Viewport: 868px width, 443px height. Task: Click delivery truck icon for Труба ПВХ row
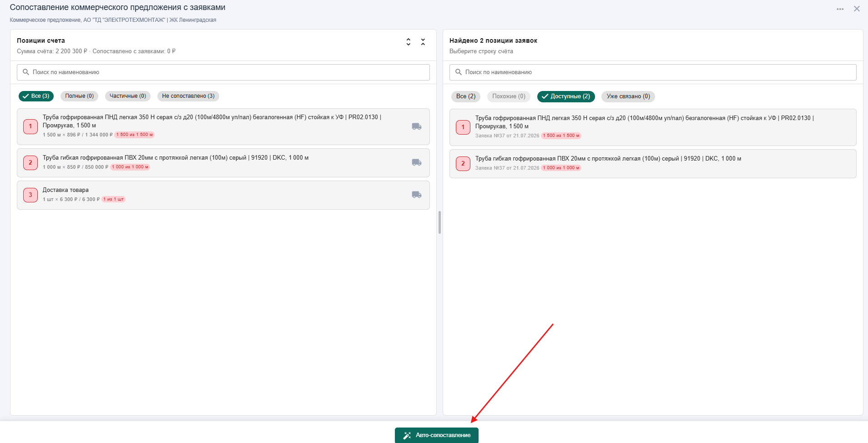click(x=417, y=162)
